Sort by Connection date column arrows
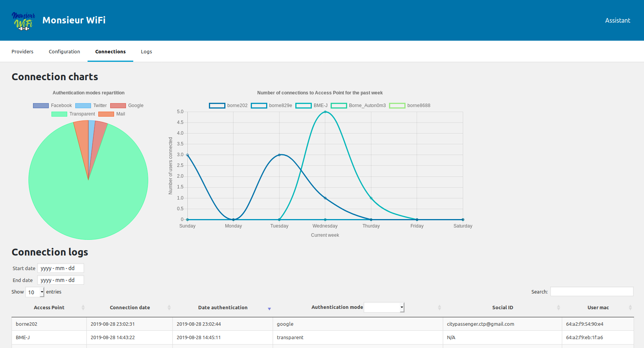The width and height of the screenshot is (644, 348). (169, 308)
